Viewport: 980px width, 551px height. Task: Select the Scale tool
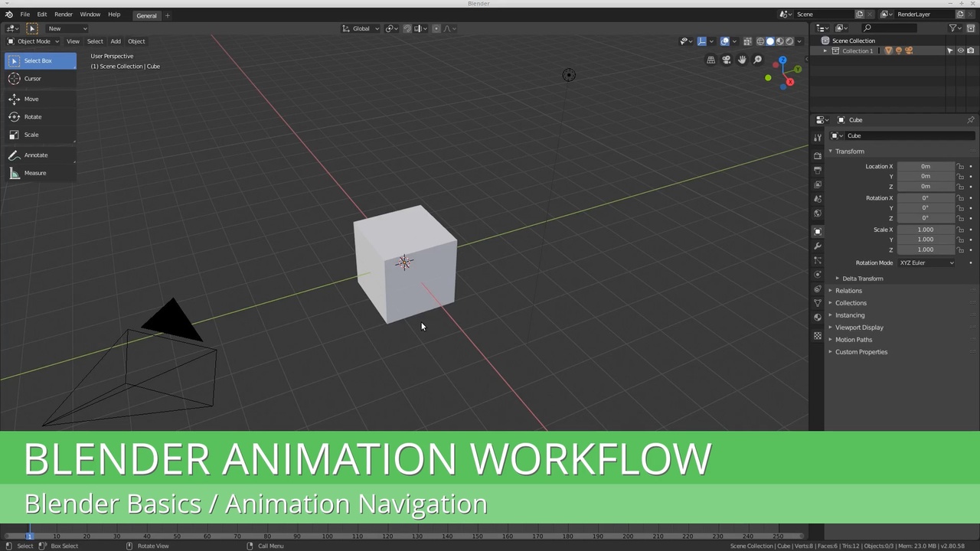click(x=40, y=135)
